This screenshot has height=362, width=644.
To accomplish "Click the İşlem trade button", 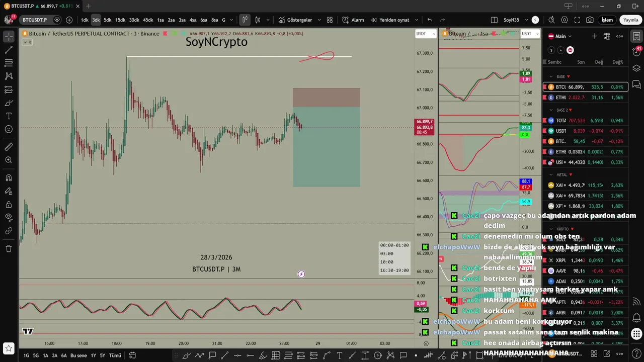I will point(607,20).
